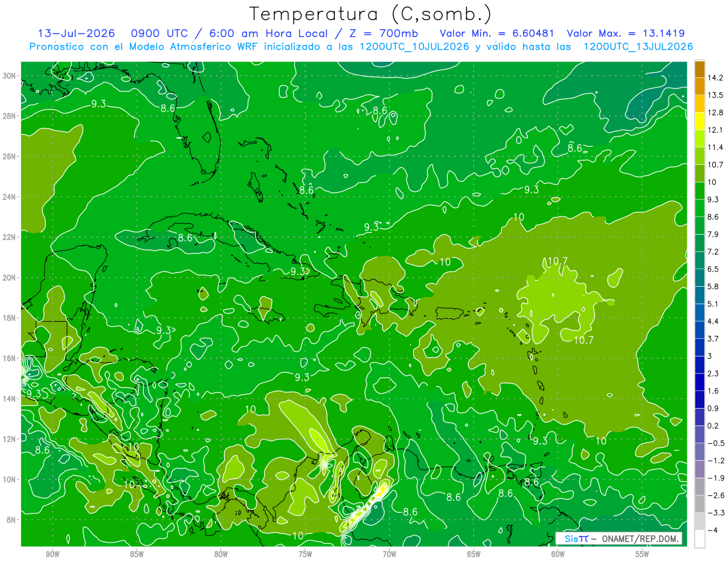The height and width of the screenshot is (562, 728).
Task: Click the '18N' latitude axis label
Action: pos(10,318)
